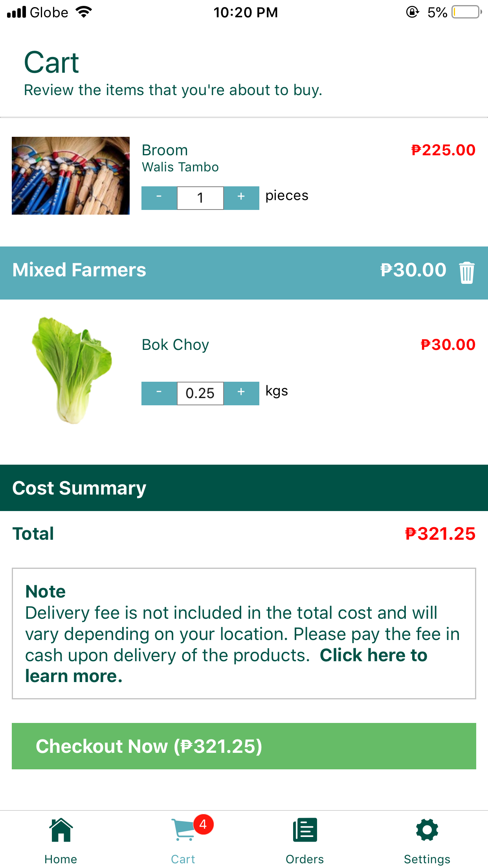Tap the battery icon in status bar
This screenshot has height=868, width=488.
tap(466, 12)
